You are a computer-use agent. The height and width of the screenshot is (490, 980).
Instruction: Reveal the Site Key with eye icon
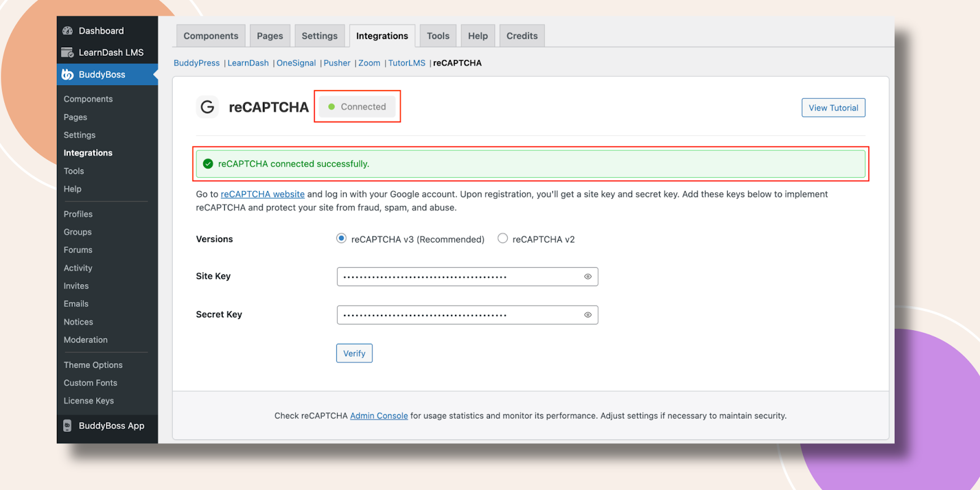(x=587, y=277)
